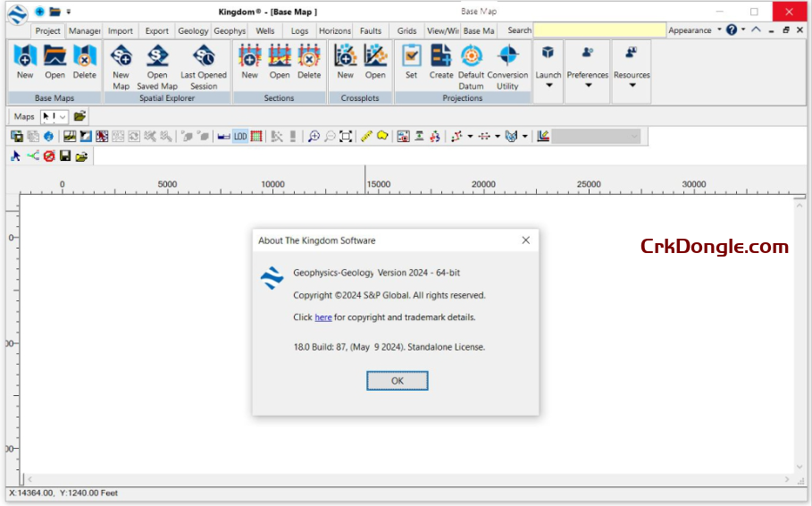The image size is (812, 506).
Task: Open a crossplot
Action: coord(375,61)
